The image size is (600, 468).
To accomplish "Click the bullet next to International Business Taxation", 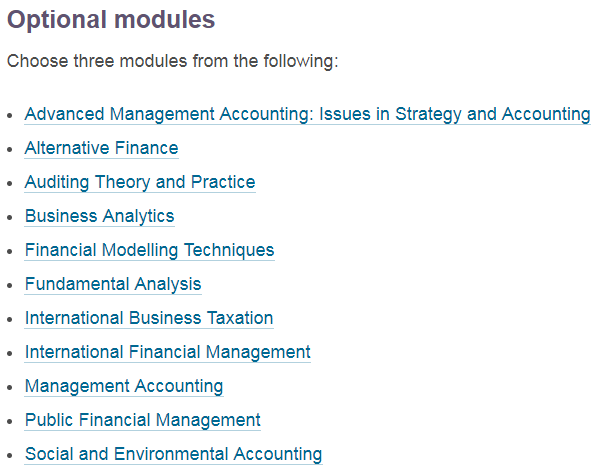I will (10, 320).
